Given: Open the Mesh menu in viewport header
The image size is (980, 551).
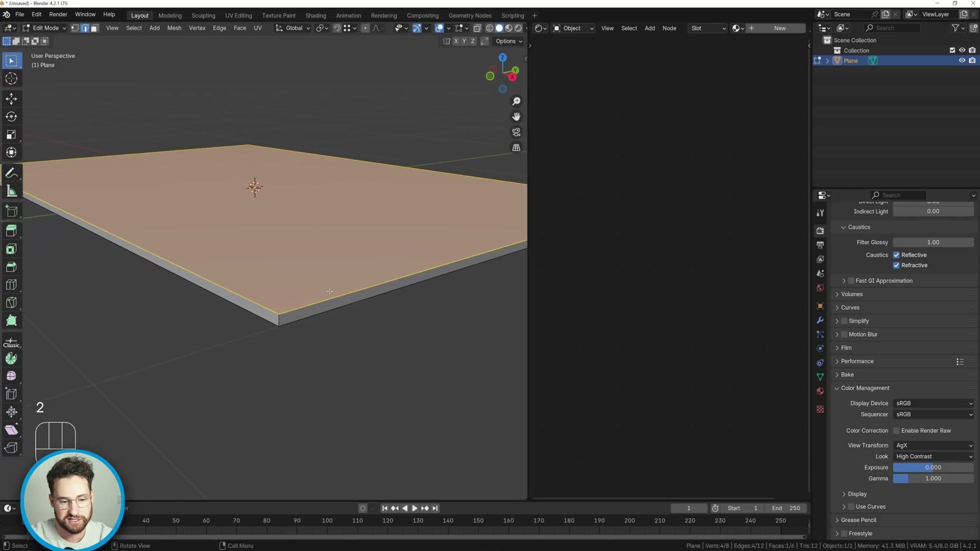Looking at the screenshot, I should pyautogui.click(x=174, y=28).
